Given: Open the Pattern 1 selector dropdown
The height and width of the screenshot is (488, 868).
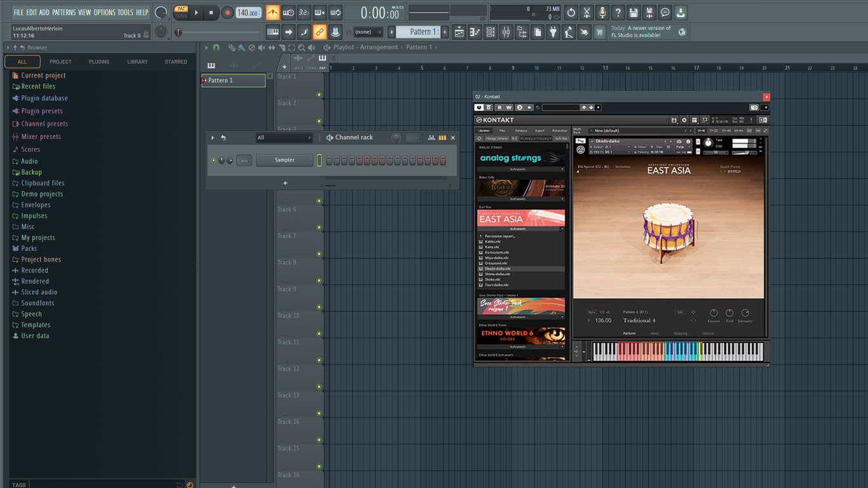Looking at the screenshot, I should tap(419, 32).
